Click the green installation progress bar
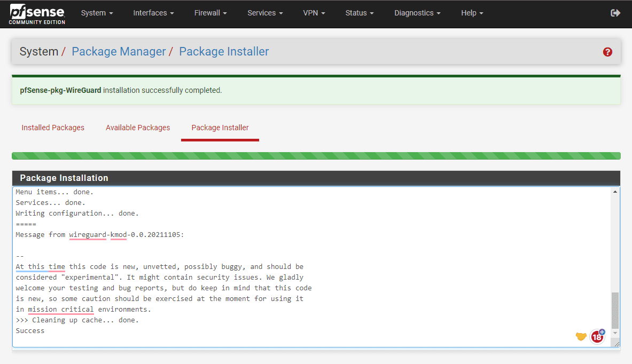Viewport: 632px width, 364px height. click(x=316, y=156)
